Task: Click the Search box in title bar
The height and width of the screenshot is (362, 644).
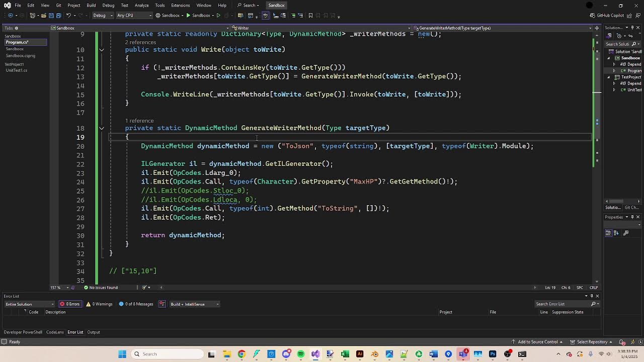Action: [x=250, y=6]
